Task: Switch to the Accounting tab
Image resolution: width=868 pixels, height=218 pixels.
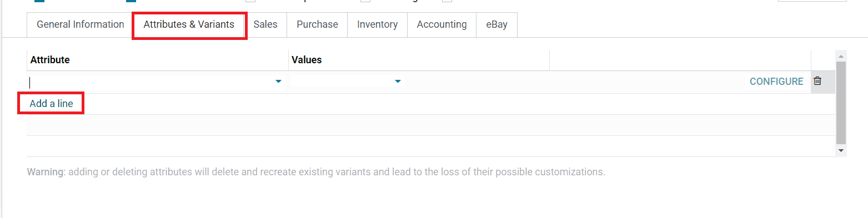Action: 441,24
